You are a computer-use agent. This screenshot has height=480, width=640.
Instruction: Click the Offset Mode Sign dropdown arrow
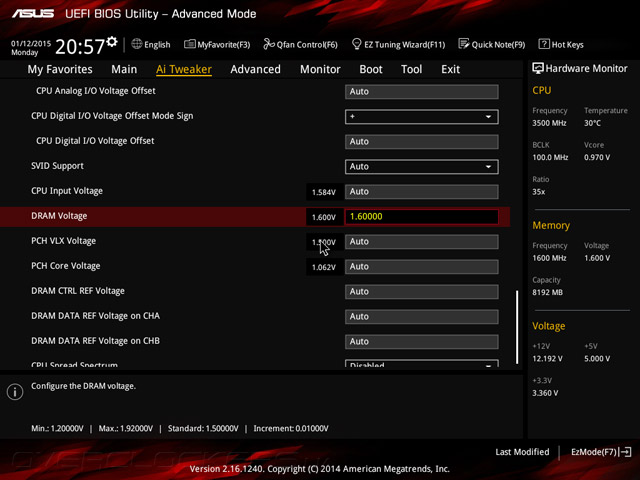click(488, 117)
